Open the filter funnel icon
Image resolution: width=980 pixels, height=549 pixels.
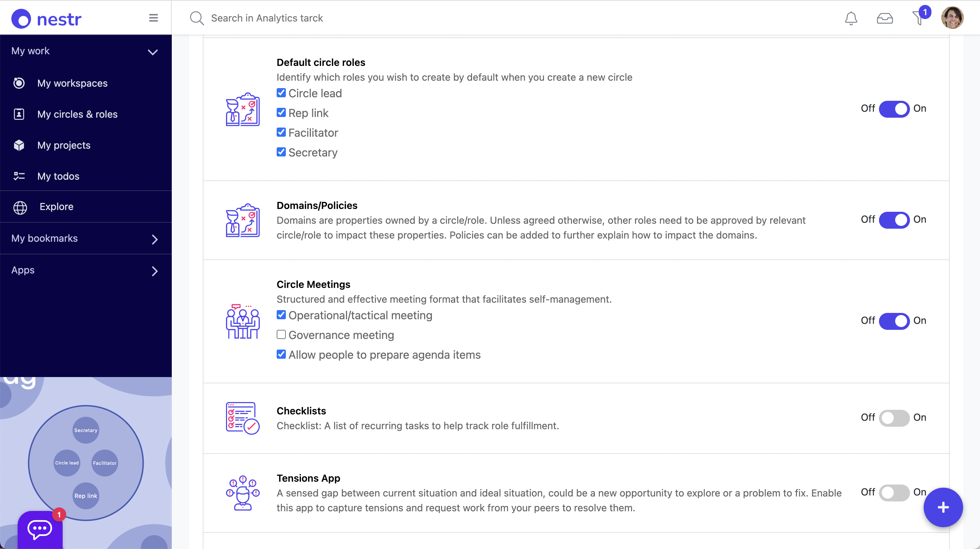click(918, 18)
